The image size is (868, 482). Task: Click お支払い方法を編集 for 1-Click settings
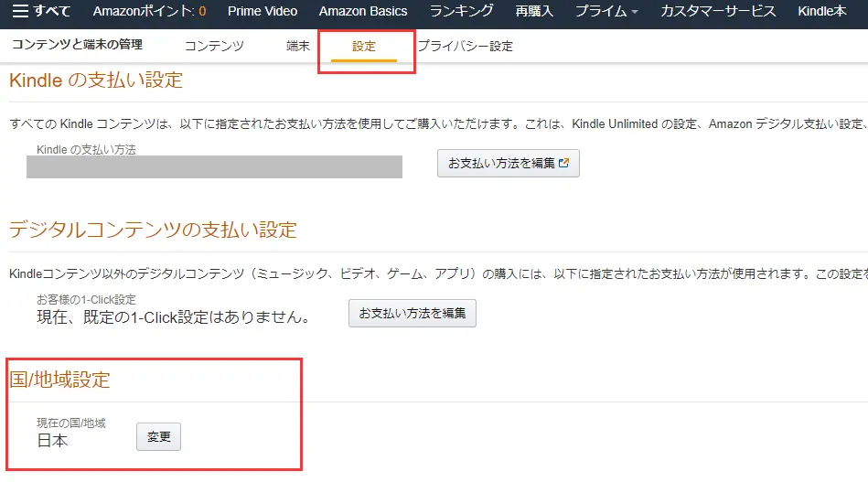tap(413, 313)
